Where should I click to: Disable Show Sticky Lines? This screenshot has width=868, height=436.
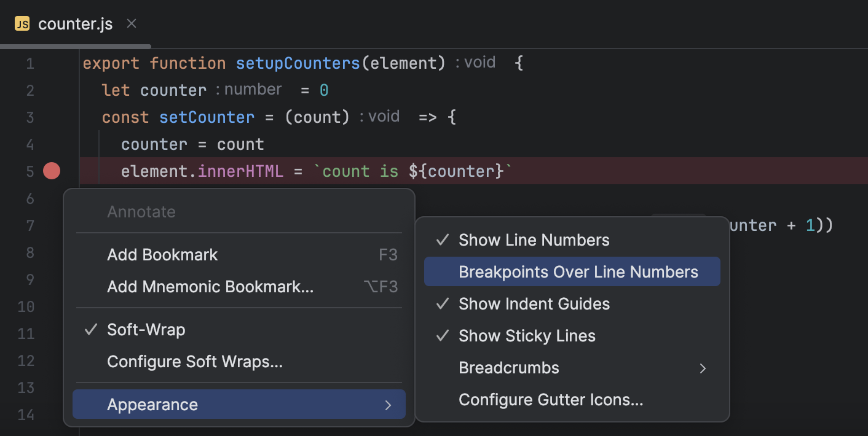(x=526, y=335)
